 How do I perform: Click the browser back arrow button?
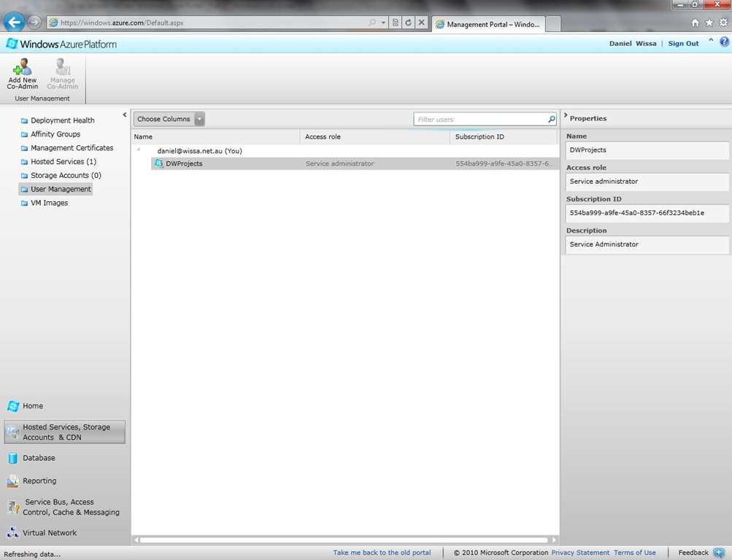14,22
